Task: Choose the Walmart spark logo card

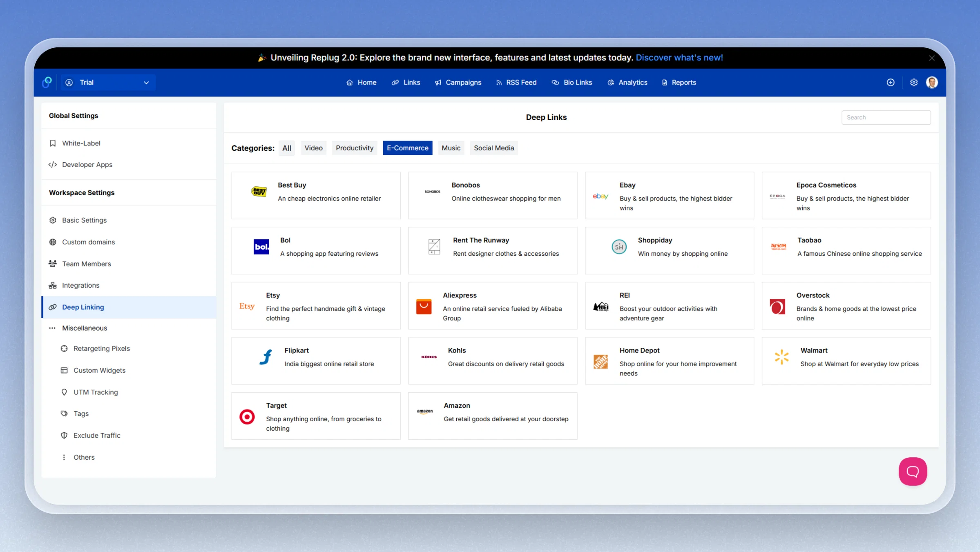Action: (x=846, y=361)
